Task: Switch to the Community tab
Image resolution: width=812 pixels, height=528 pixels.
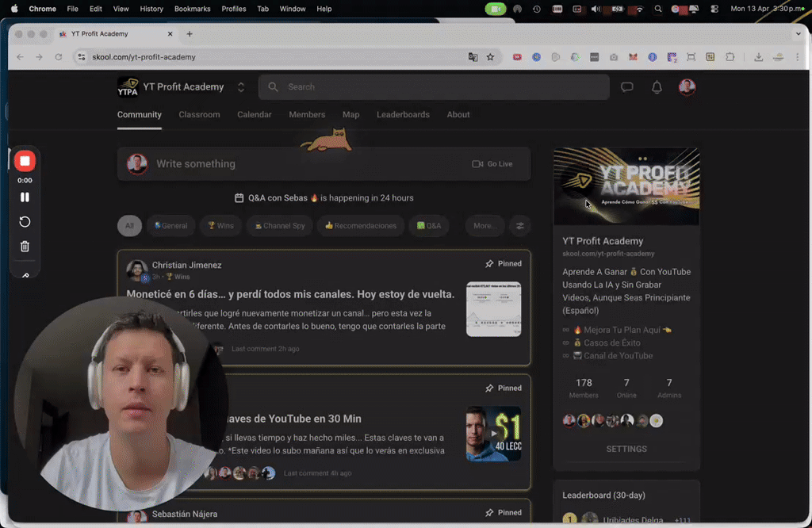Action: pyautogui.click(x=140, y=115)
